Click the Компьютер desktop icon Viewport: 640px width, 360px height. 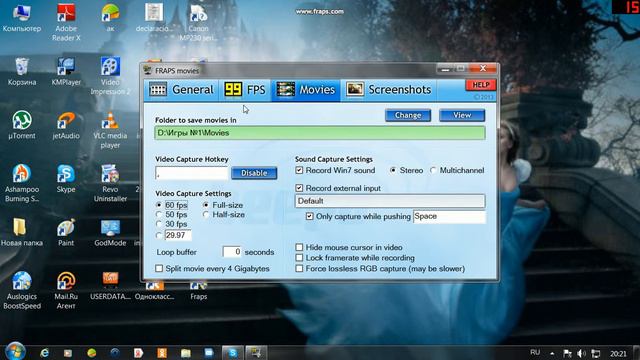(x=22, y=18)
